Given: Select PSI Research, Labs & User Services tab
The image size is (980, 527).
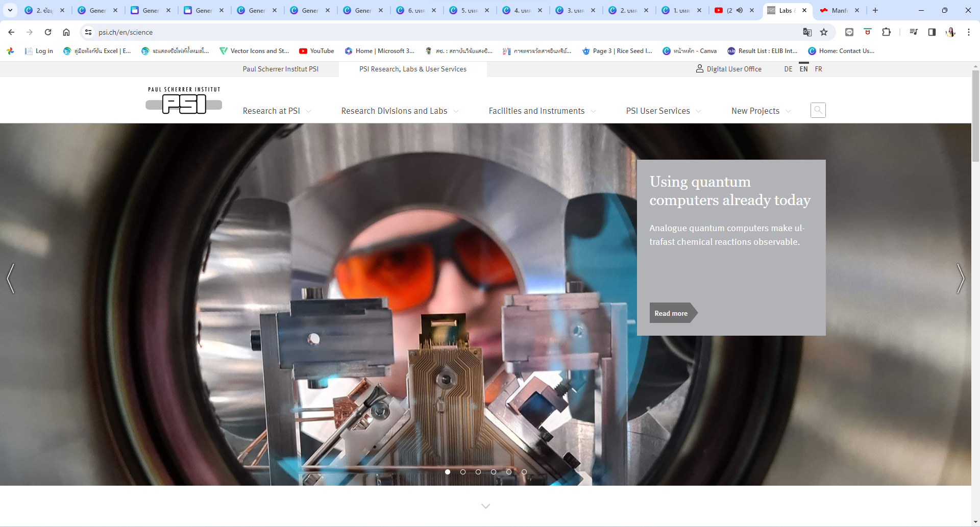Looking at the screenshot, I should pyautogui.click(x=413, y=69).
